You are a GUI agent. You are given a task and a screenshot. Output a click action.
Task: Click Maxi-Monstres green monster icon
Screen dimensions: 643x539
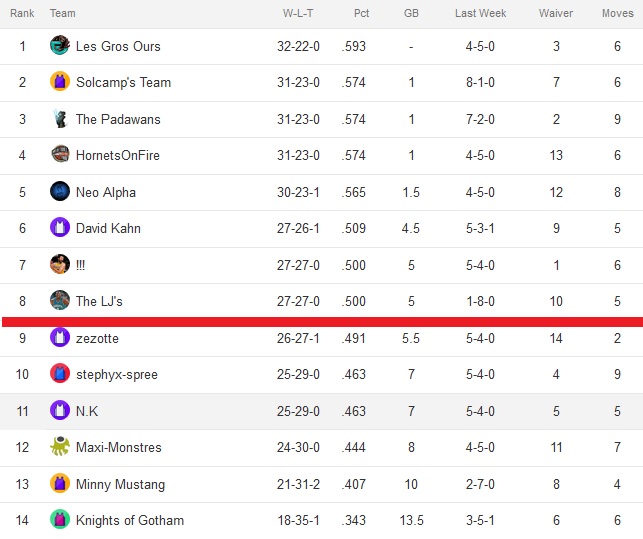tap(60, 447)
